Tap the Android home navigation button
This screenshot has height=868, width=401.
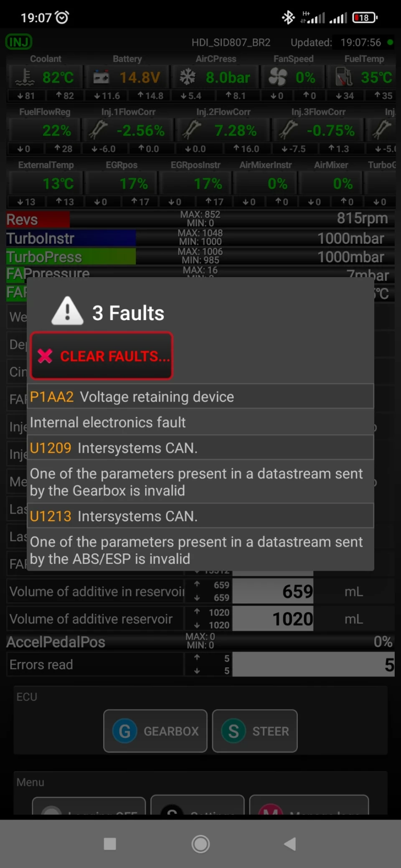pos(200,844)
